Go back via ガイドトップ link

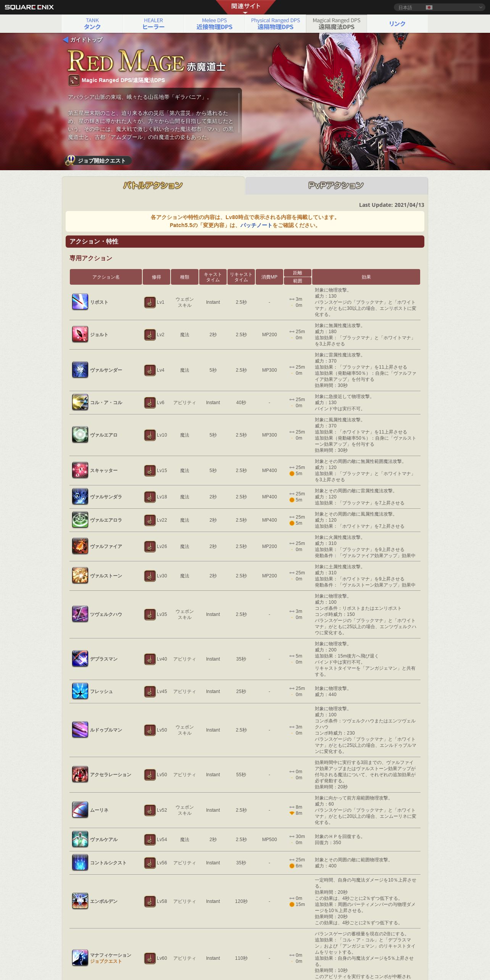(x=83, y=40)
